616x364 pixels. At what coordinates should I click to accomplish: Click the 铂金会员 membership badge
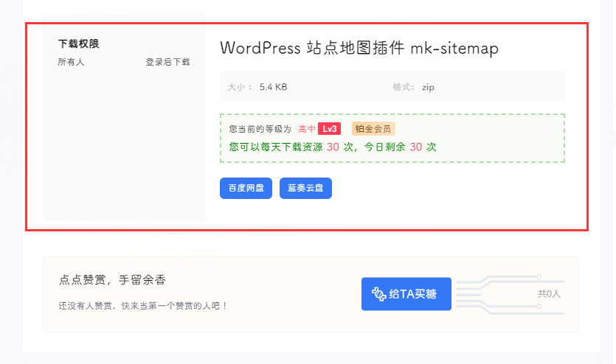tap(373, 129)
